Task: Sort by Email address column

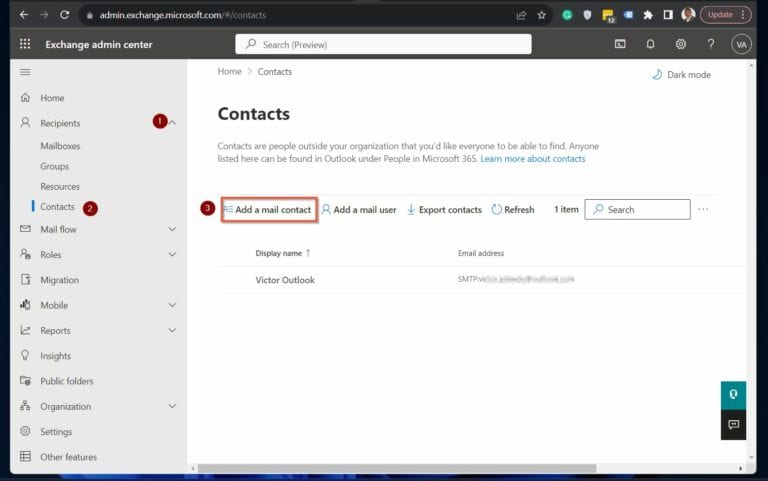Action: click(x=481, y=253)
